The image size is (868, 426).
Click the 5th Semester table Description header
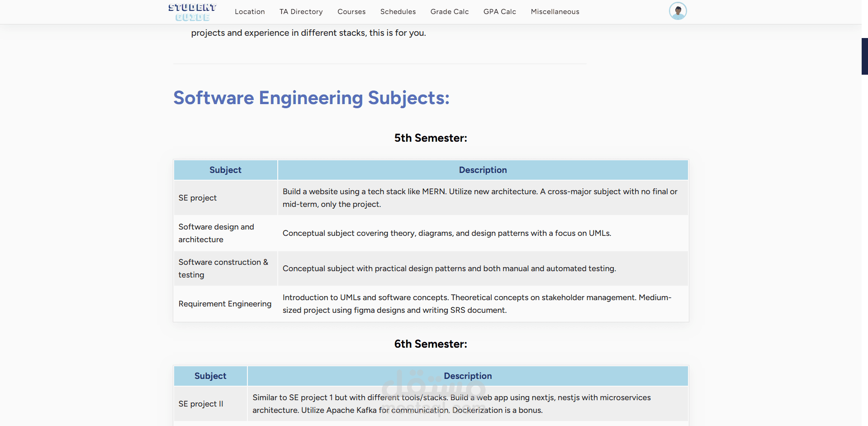483,170
